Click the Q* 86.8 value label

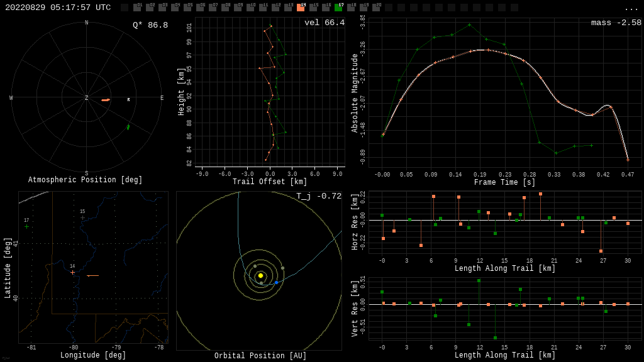click(x=150, y=25)
